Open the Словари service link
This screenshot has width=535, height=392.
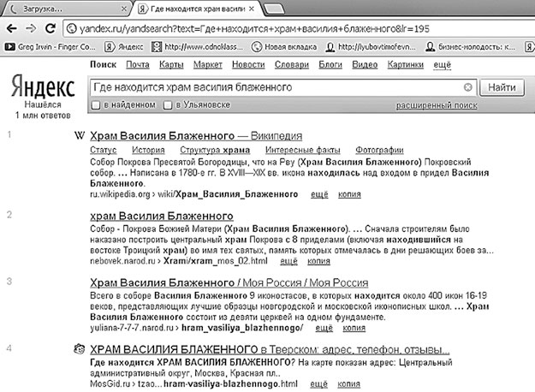click(292, 65)
